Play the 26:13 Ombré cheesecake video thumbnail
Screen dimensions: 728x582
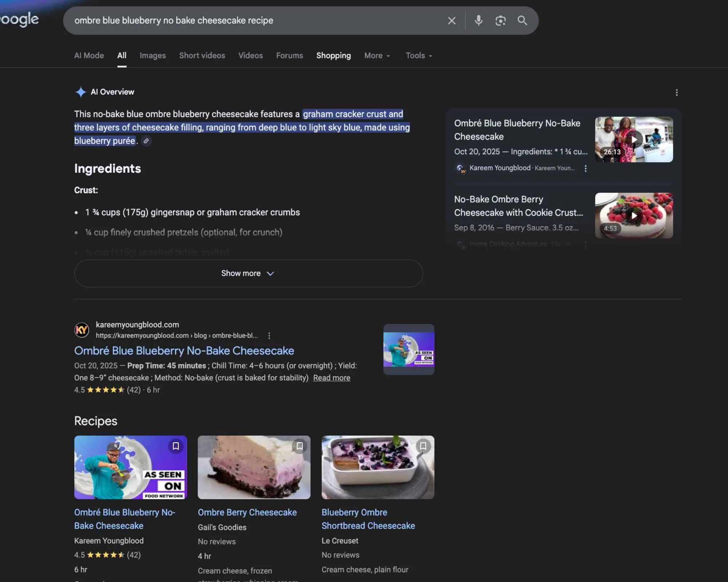pyautogui.click(x=634, y=139)
